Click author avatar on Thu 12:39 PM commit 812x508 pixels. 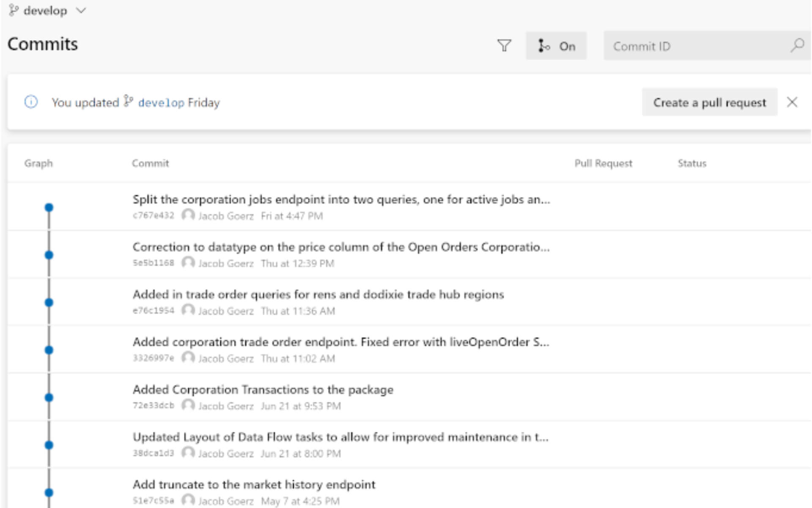[x=188, y=263]
